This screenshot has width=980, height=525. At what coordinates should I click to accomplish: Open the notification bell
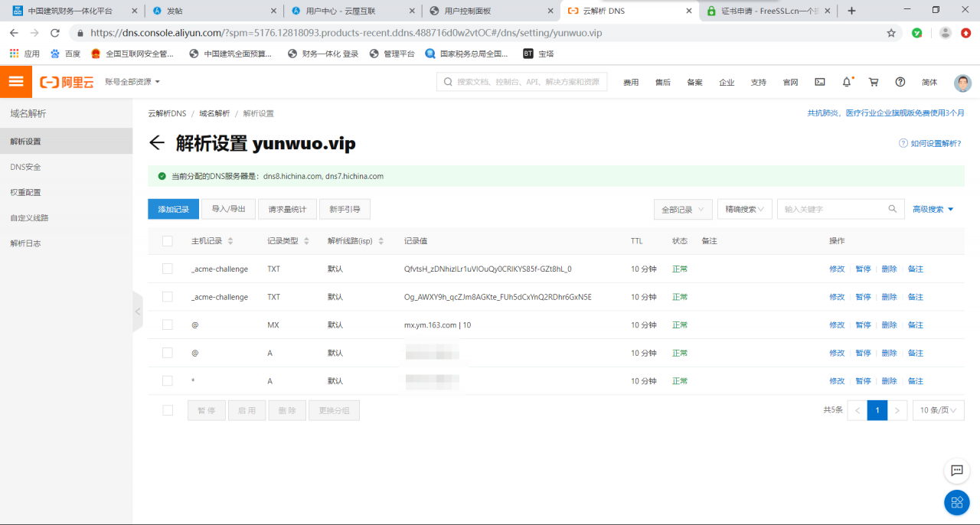[x=847, y=82]
